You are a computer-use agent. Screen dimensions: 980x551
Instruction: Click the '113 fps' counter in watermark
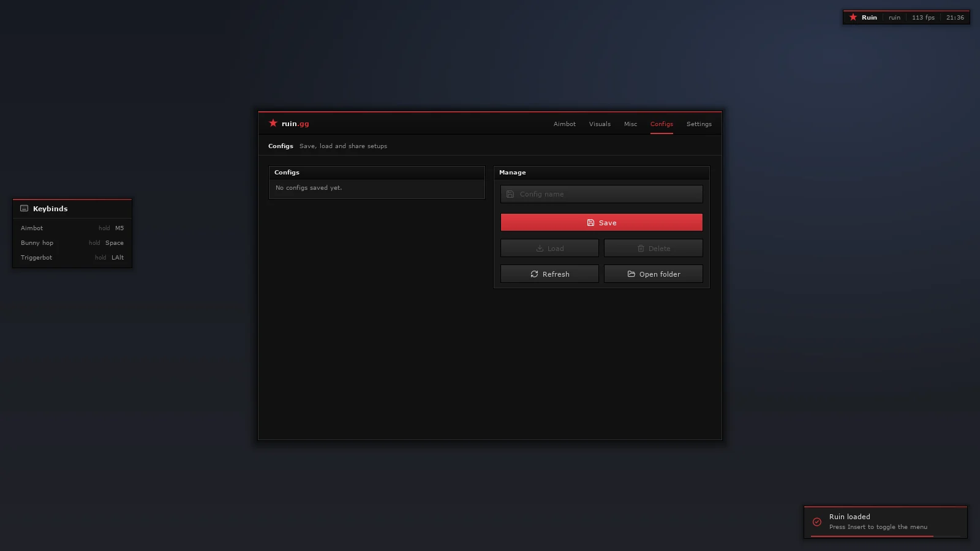point(923,17)
